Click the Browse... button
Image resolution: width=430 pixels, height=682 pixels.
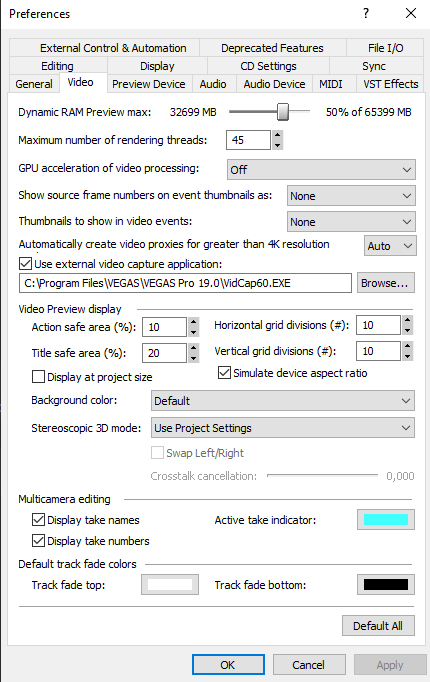click(x=386, y=283)
